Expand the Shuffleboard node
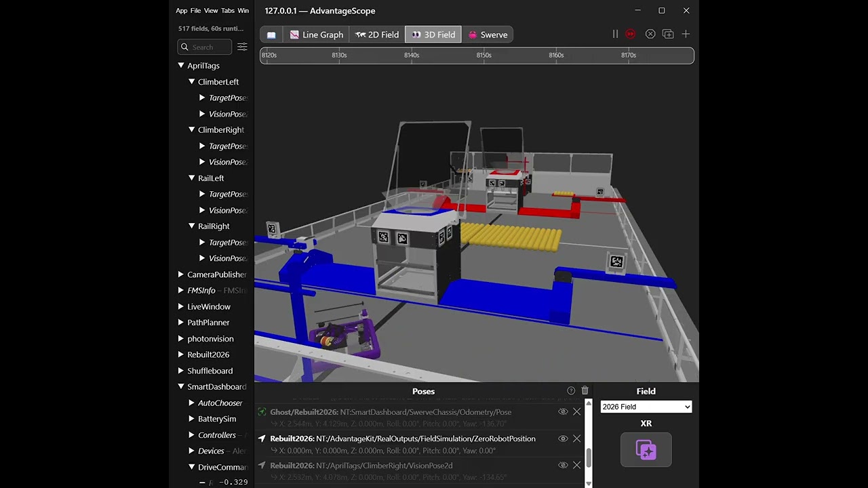This screenshot has width=868, height=488. [181, 371]
